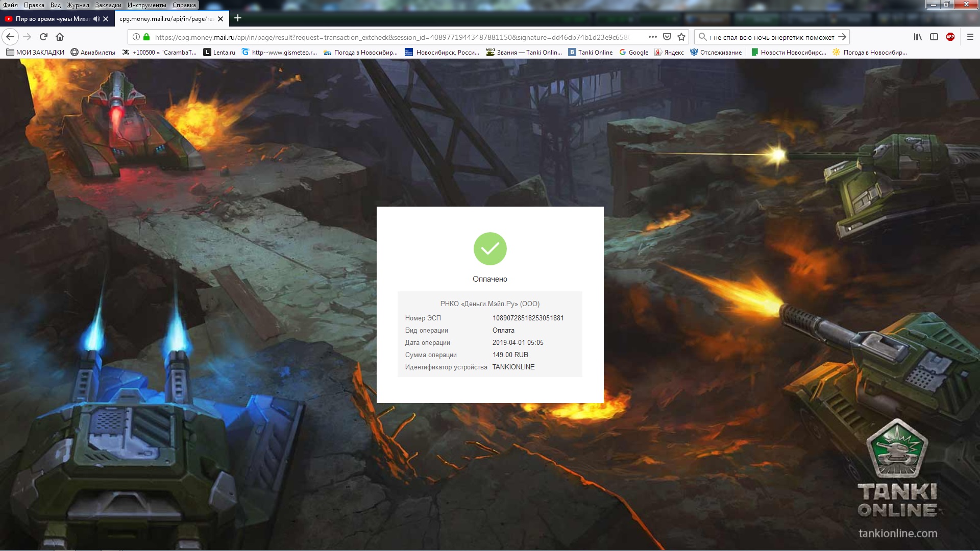Image resolution: width=980 pixels, height=551 pixels.
Task: Save the page to Pocket
Action: 667,37
